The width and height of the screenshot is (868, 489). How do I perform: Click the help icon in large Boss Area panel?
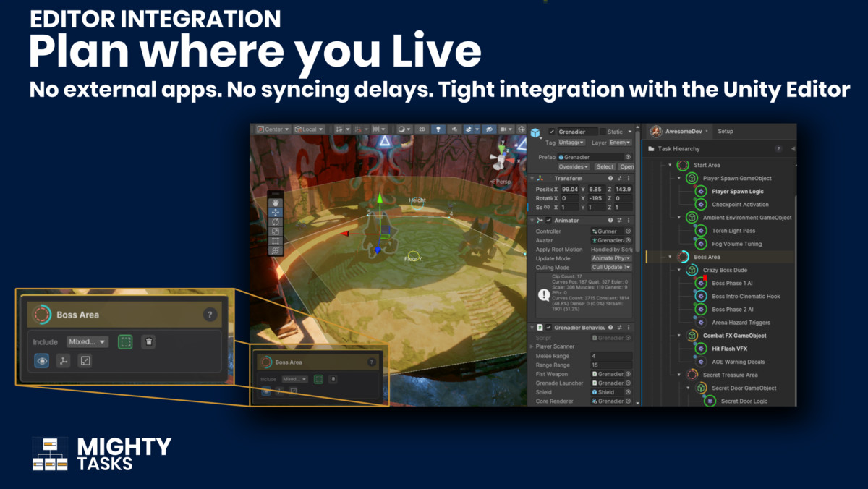pos(210,315)
